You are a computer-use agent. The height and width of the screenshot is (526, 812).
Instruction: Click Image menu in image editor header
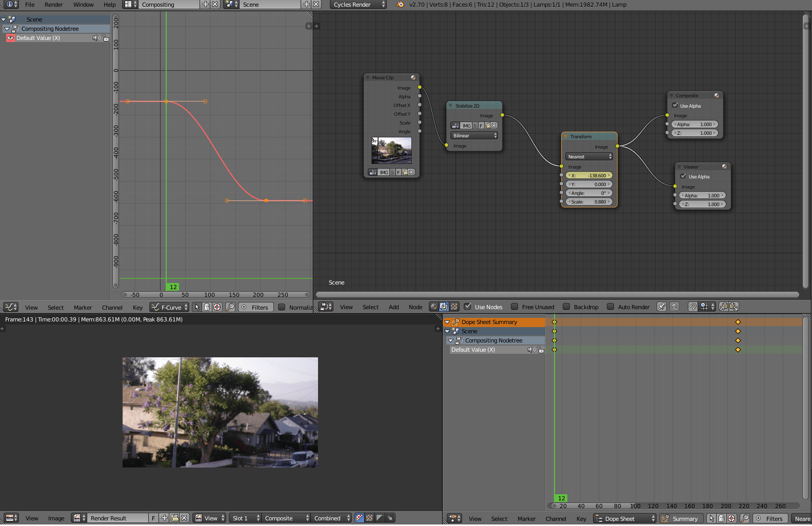56,518
